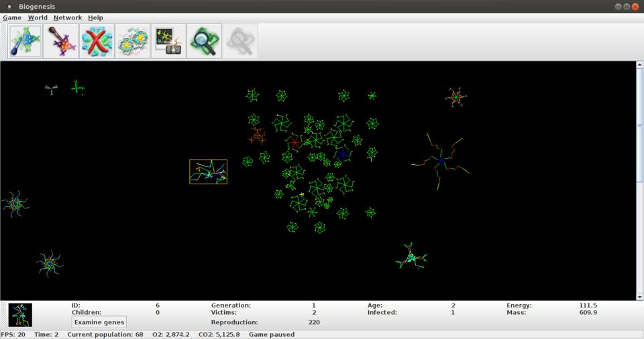Select the large yellow-legged organism on the right
This screenshot has width=644, height=339.
pyautogui.click(x=441, y=160)
